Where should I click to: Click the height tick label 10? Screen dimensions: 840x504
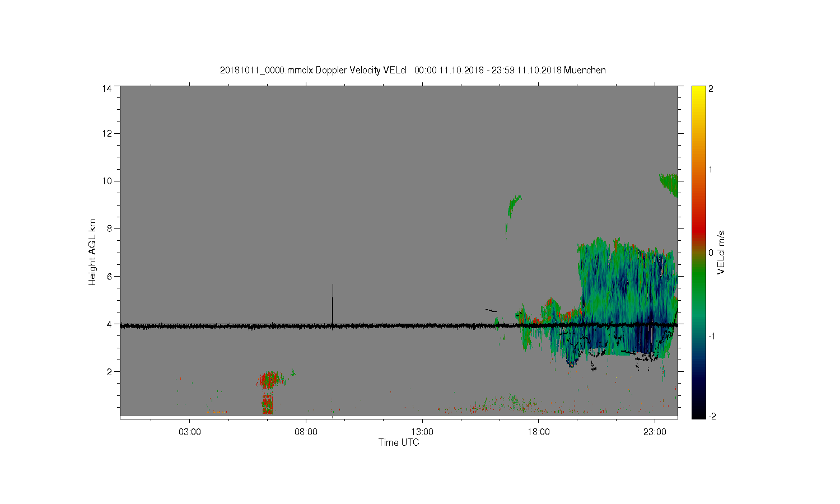(x=106, y=181)
